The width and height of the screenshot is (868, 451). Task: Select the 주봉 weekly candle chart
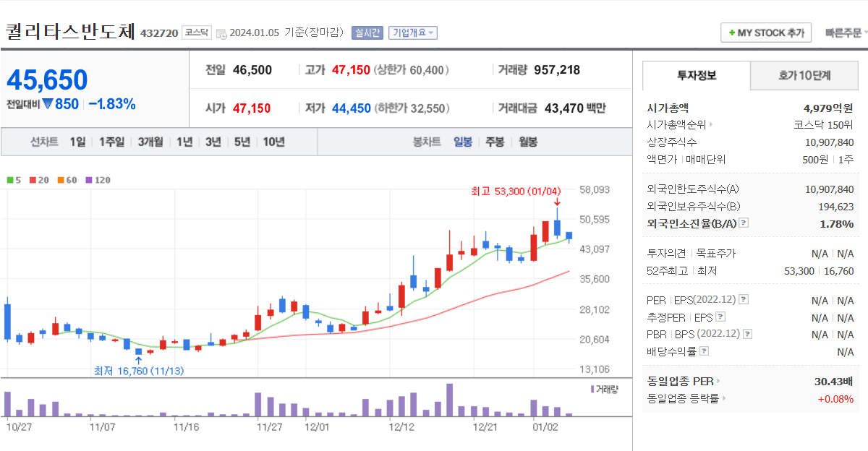(495, 142)
